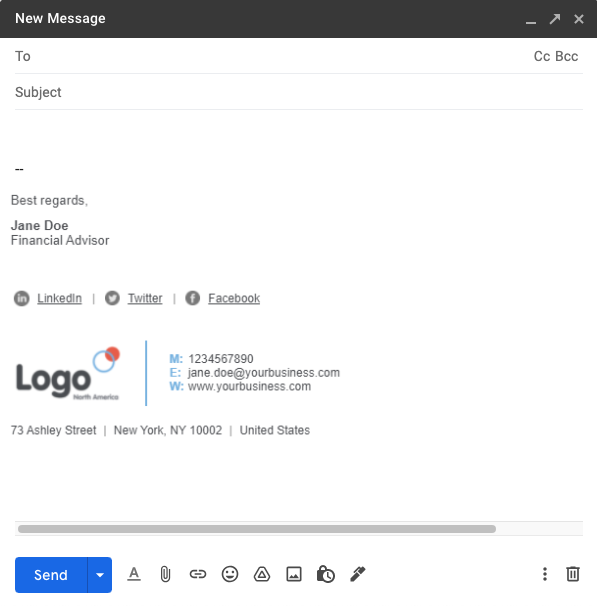
Task: Click the Logo image in signature
Action: tap(68, 373)
